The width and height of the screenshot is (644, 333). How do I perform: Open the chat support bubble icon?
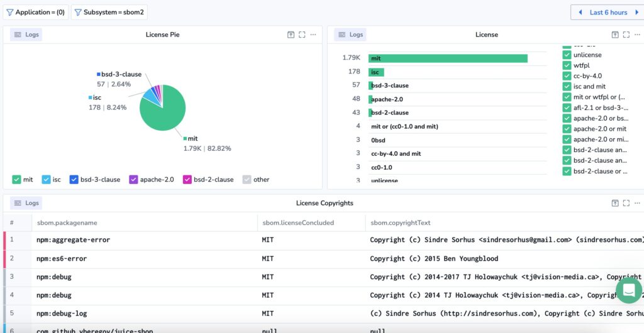click(x=628, y=290)
